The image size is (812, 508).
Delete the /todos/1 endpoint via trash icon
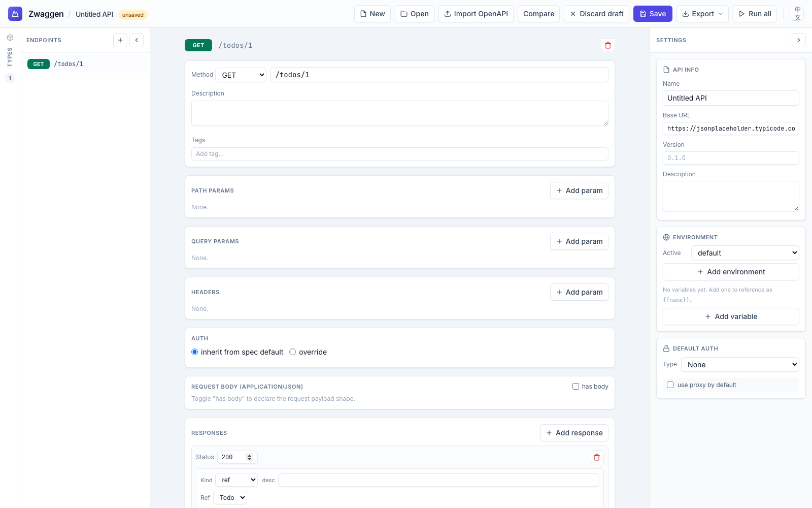tap(607, 45)
